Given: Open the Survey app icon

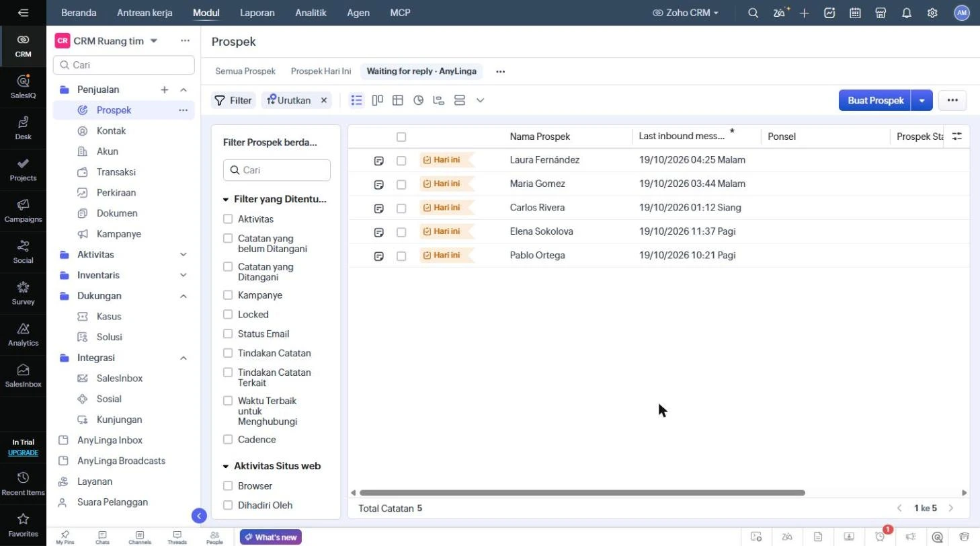Looking at the screenshot, I should coord(23,292).
